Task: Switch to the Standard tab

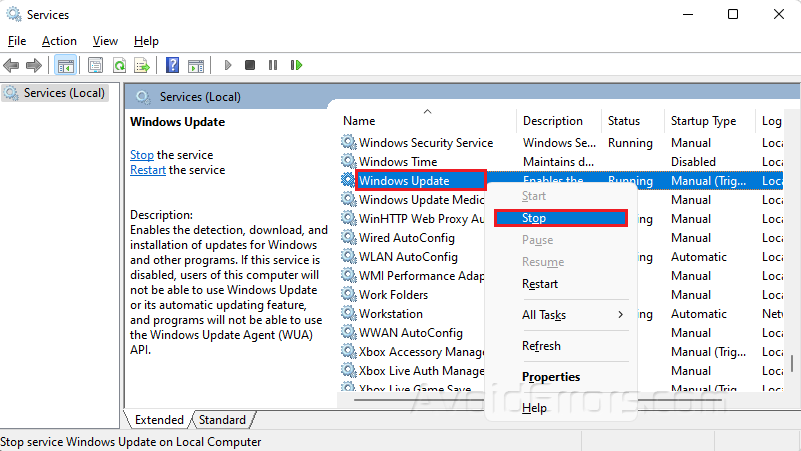Action: point(222,420)
